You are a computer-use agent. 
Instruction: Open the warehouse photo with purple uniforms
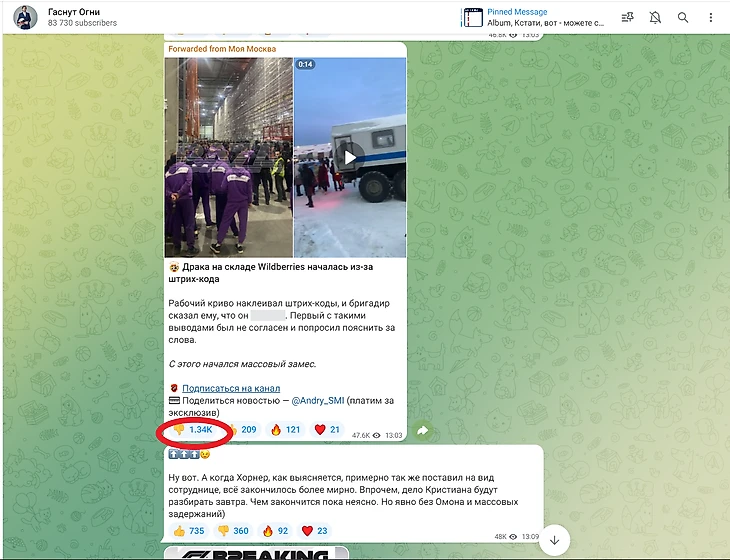click(x=227, y=156)
